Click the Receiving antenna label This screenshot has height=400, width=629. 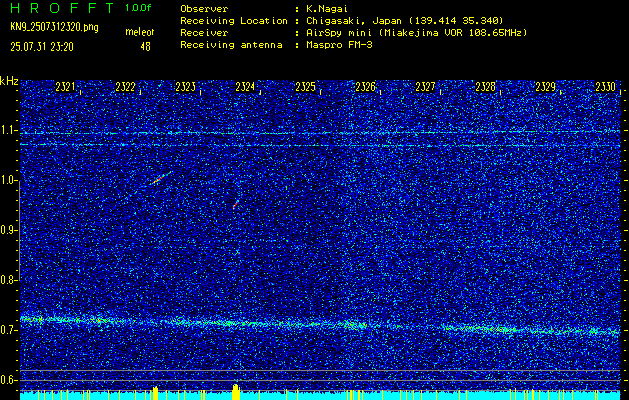coord(231,45)
